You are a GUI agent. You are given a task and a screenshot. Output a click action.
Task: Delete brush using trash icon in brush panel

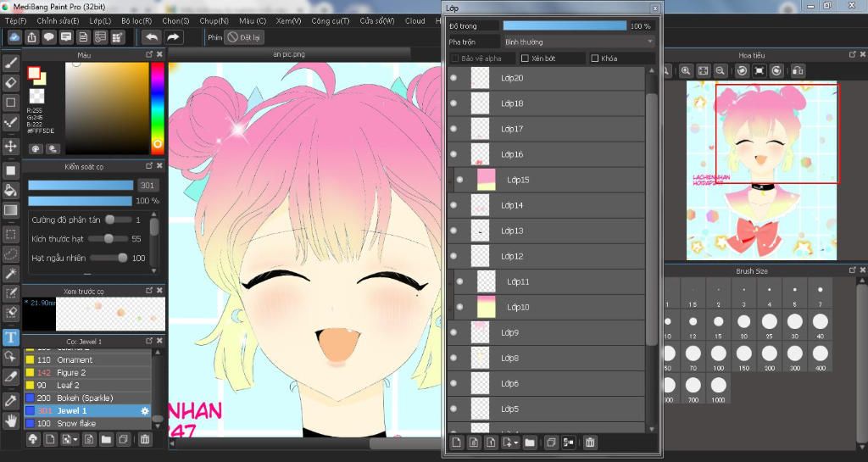[x=144, y=439]
